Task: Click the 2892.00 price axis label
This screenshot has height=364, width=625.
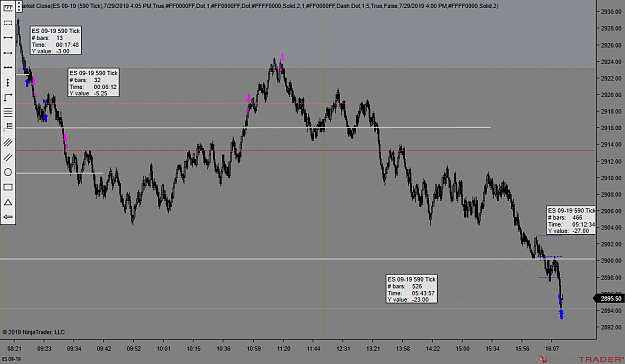Action: click(611, 327)
